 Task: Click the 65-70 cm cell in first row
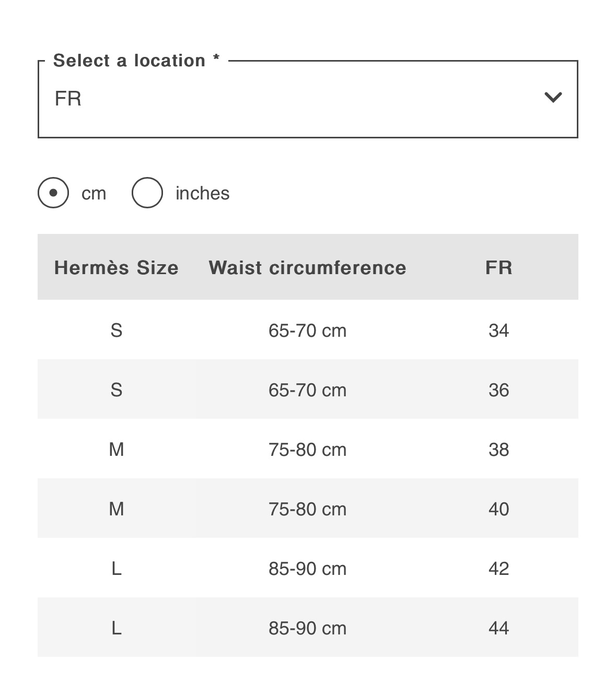tap(307, 331)
